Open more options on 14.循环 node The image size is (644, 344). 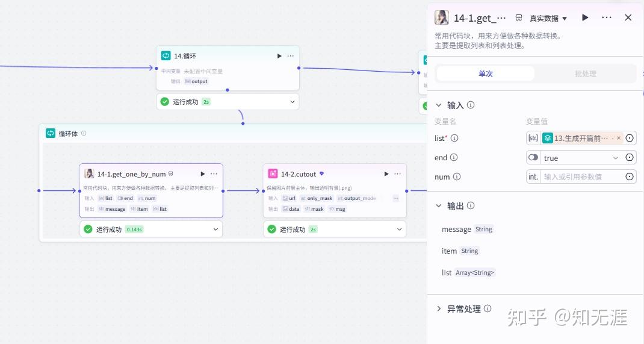click(x=290, y=56)
